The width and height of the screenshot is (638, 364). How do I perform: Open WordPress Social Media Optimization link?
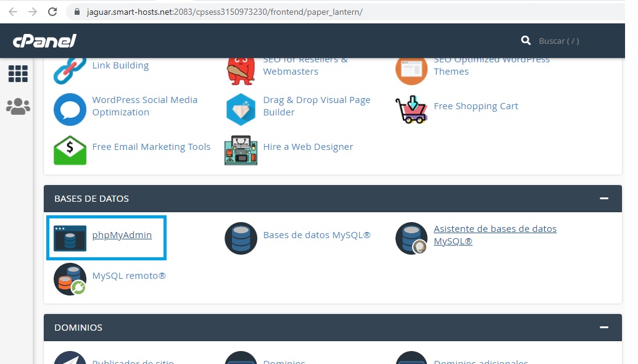point(145,106)
